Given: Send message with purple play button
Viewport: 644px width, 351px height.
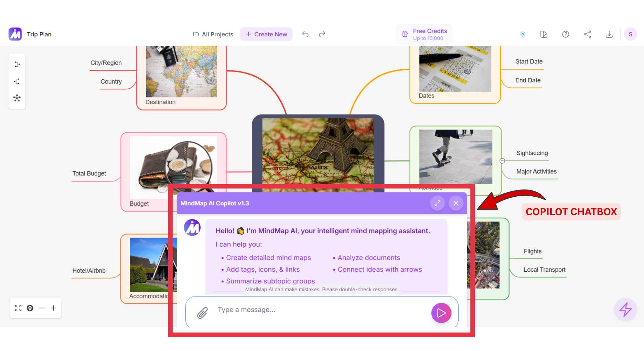Looking at the screenshot, I should tap(441, 313).
